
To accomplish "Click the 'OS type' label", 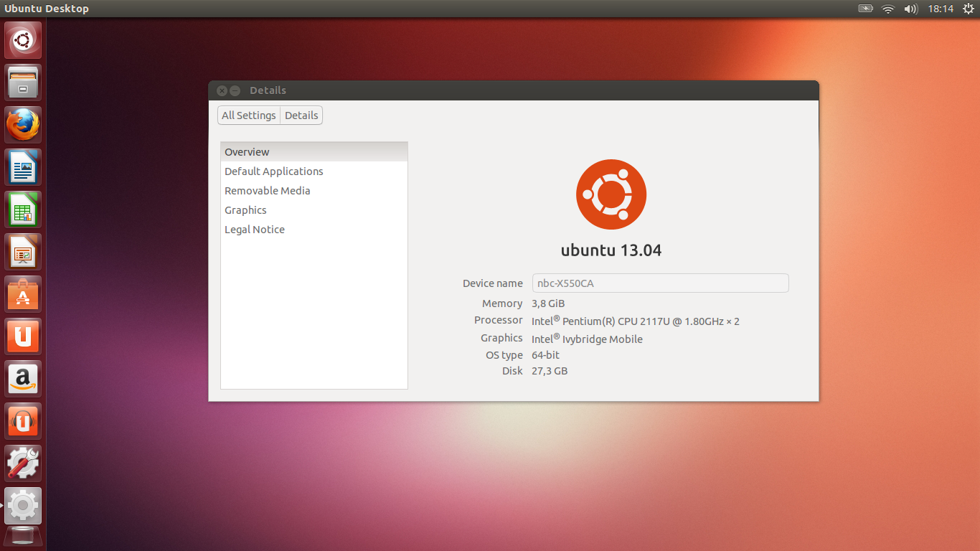I will point(504,355).
